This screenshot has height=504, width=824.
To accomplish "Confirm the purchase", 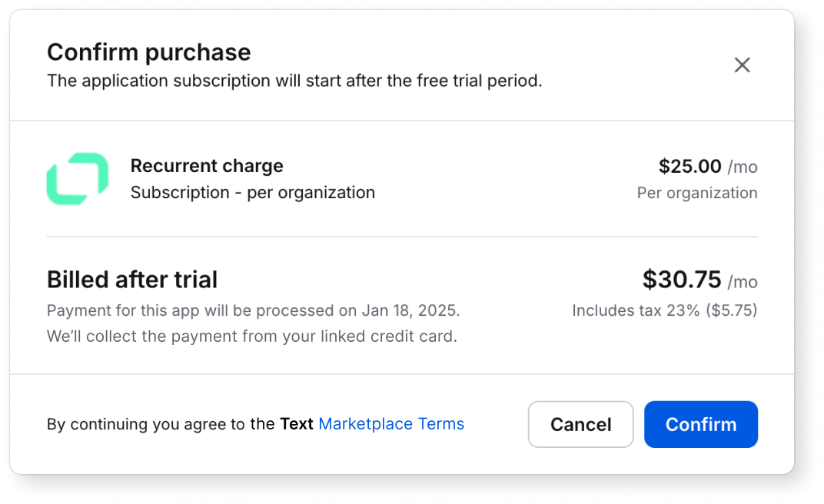I will point(700,424).
